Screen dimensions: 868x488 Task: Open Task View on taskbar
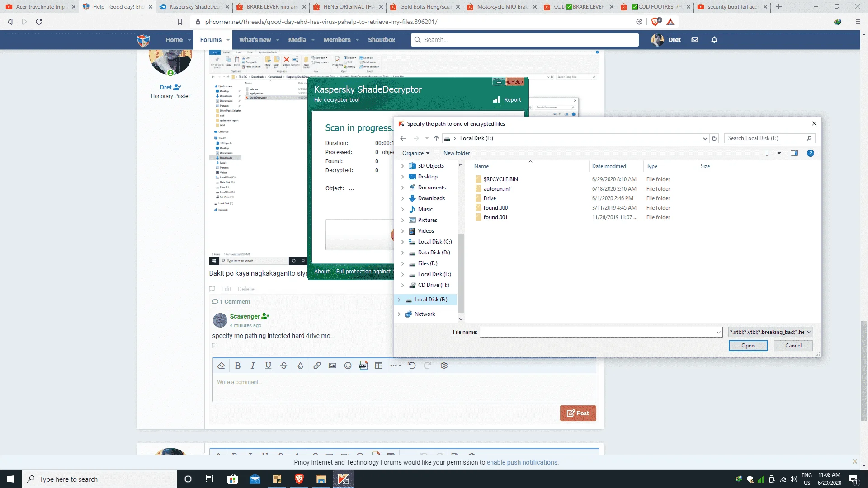click(209, 479)
